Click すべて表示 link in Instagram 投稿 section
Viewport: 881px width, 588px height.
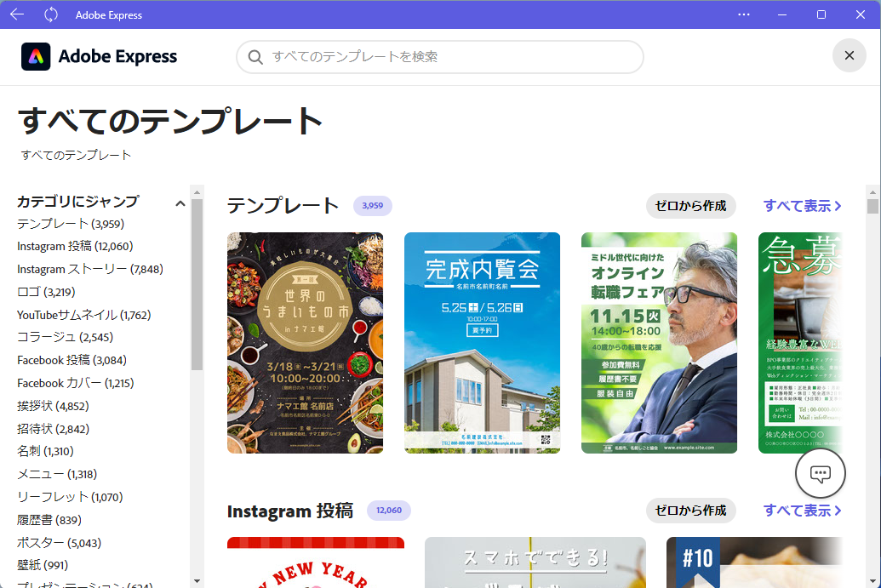(x=803, y=511)
